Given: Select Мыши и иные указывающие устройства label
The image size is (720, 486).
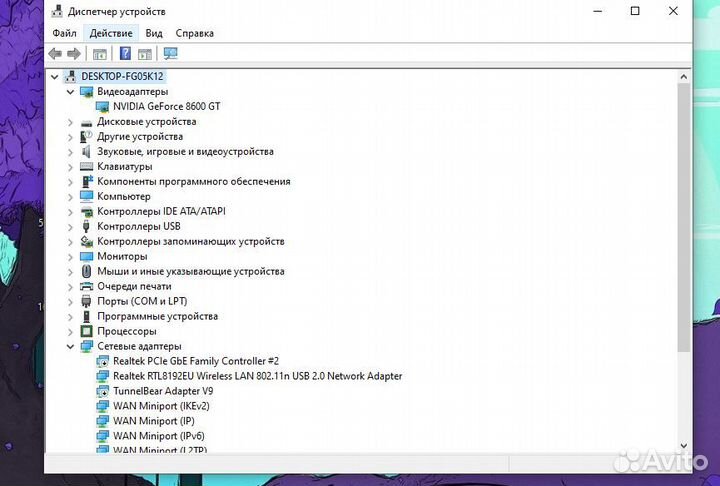Looking at the screenshot, I should (x=191, y=271).
